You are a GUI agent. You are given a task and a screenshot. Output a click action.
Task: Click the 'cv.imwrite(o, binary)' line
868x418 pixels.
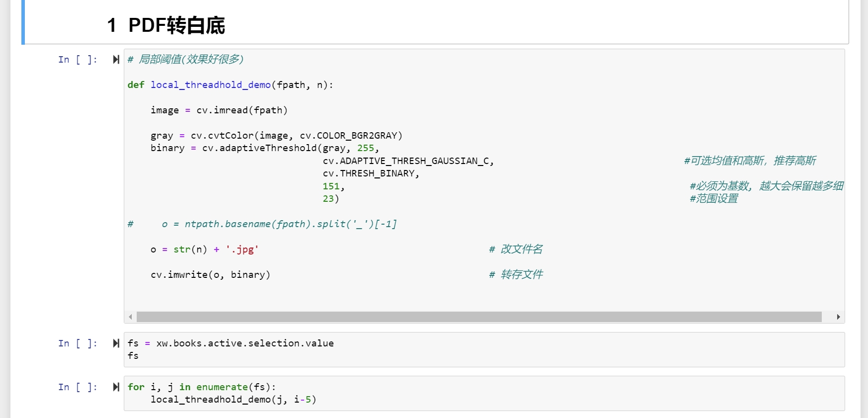coord(210,275)
